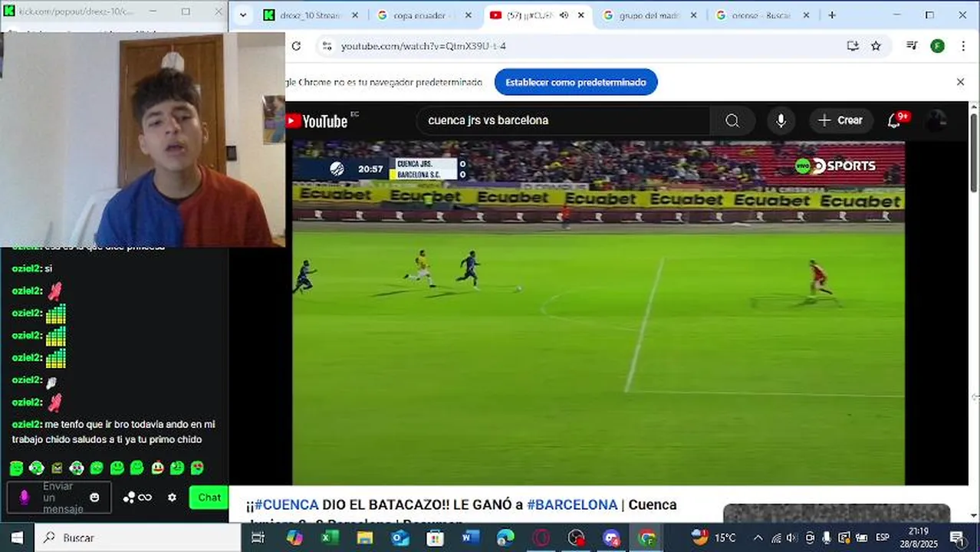Image resolution: width=980 pixels, height=552 pixels.
Task: Open Task View on taskbar
Action: (x=258, y=537)
